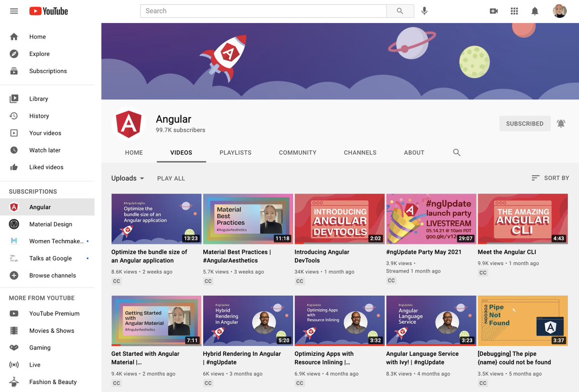
Task: Unsubscribe by clicking the Subscribed button
Action: point(524,123)
